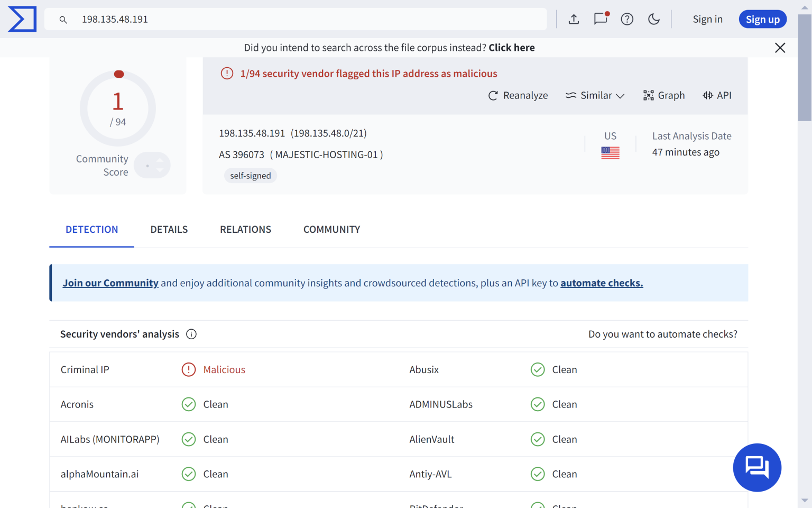This screenshot has width=812, height=508.
Task: Dismiss the file corpus banner
Action: pyautogui.click(x=780, y=47)
